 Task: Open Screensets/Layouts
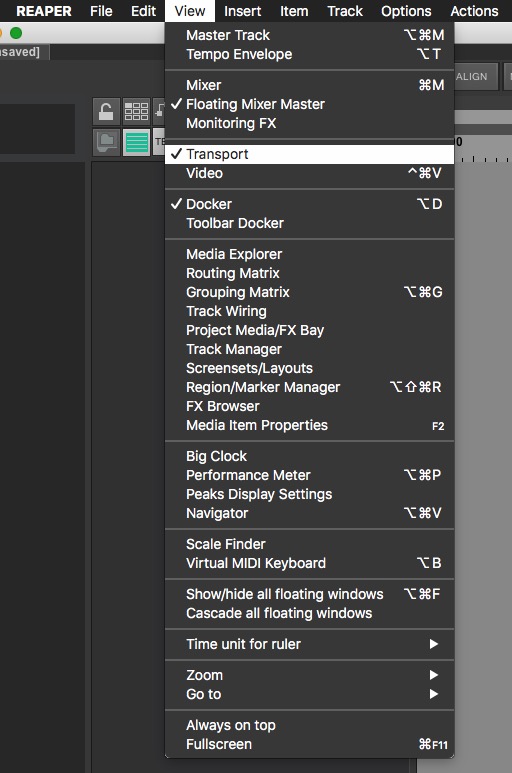pyautogui.click(x=309, y=368)
